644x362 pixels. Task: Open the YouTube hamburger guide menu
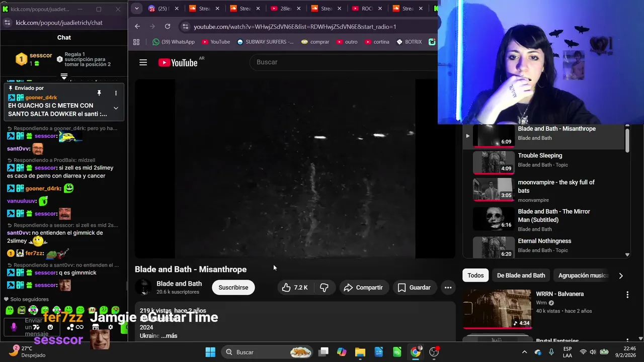click(143, 62)
